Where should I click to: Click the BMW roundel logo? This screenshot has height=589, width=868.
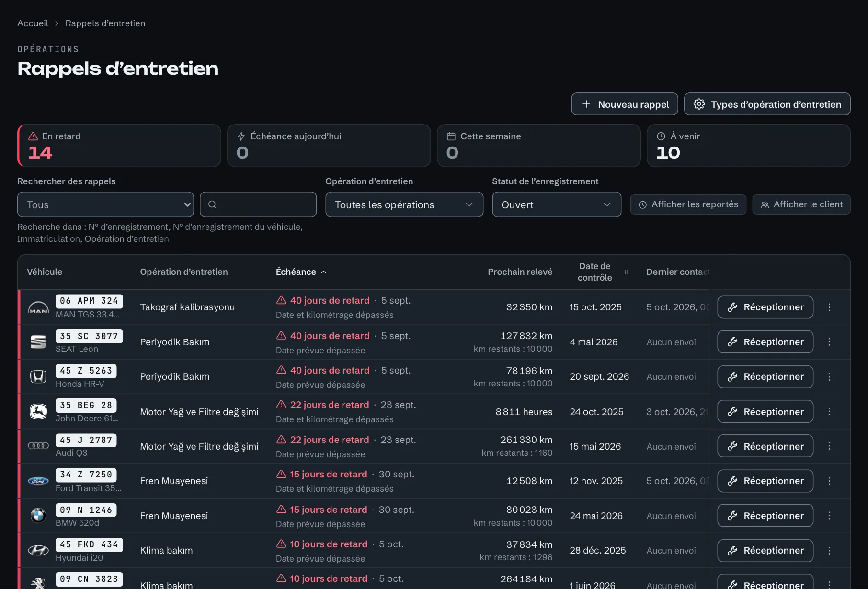pyautogui.click(x=38, y=516)
